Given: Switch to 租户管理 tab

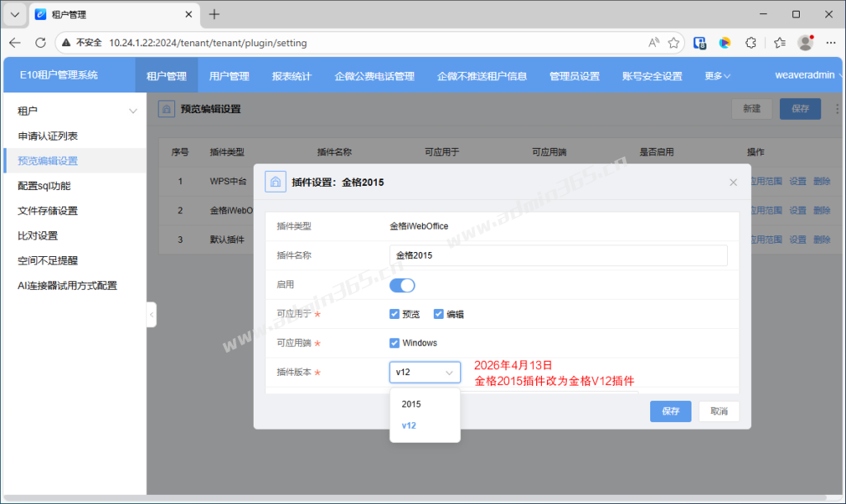Looking at the screenshot, I should tap(166, 76).
